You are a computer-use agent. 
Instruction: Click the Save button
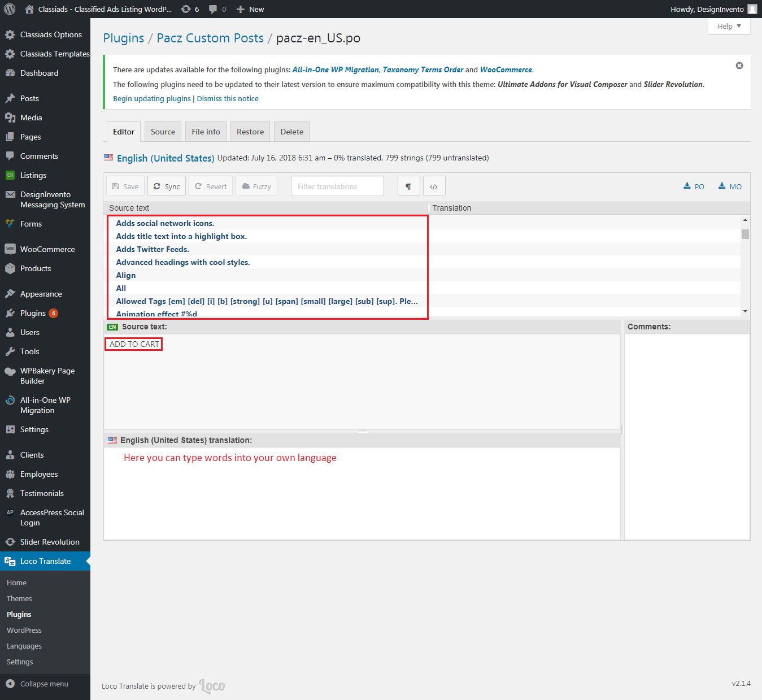tap(125, 186)
